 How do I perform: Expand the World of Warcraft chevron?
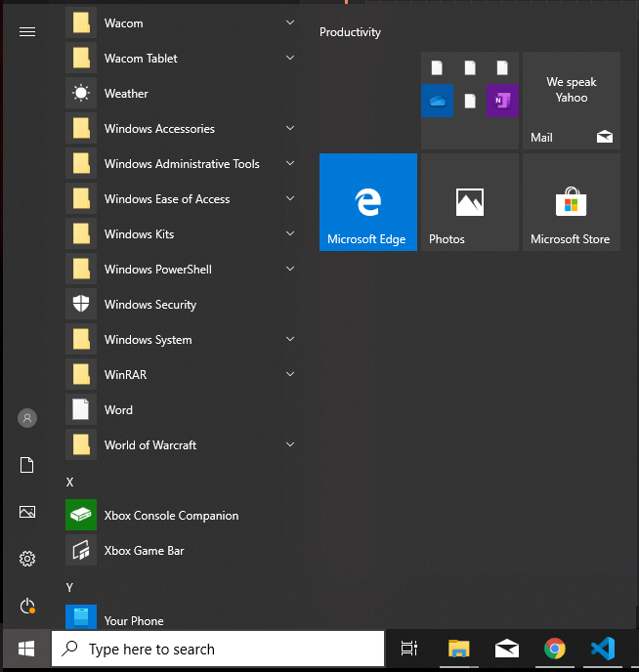(x=290, y=444)
